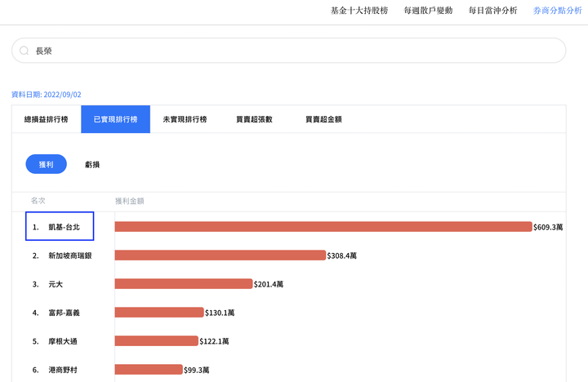Switch to the 虧損 filter
The height and width of the screenshot is (382, 588).
[x=92, y=165]
